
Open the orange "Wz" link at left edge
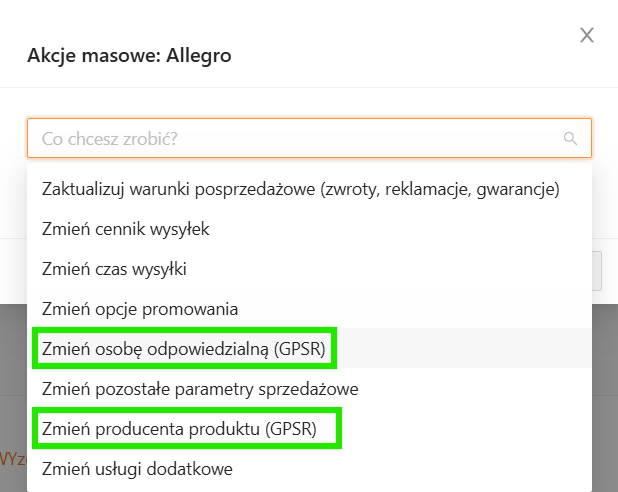tap(11, 458)
